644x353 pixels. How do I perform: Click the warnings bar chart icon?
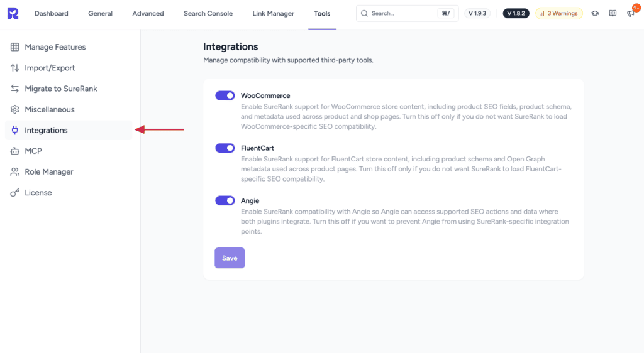pos(541,14)
